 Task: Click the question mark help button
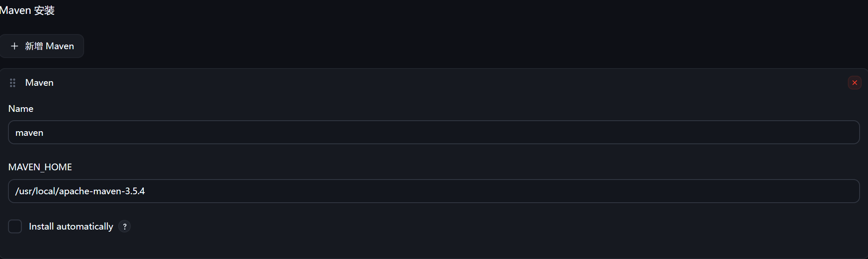(124, 227)
